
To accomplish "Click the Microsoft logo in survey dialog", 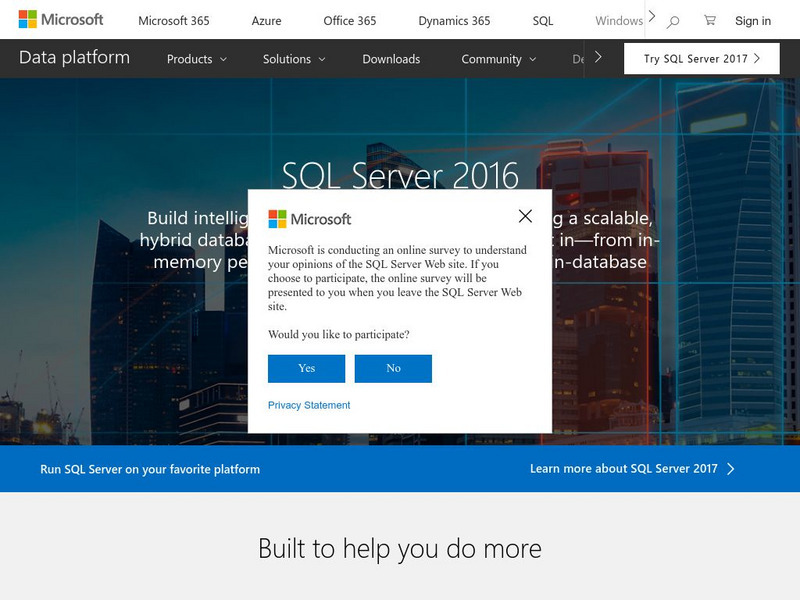I will [x=310, y=219].
